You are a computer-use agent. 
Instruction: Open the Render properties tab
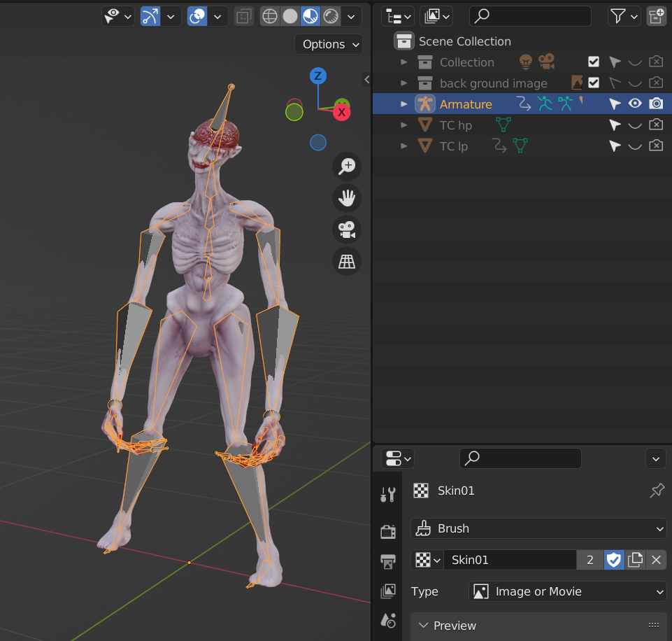(388, 532)
